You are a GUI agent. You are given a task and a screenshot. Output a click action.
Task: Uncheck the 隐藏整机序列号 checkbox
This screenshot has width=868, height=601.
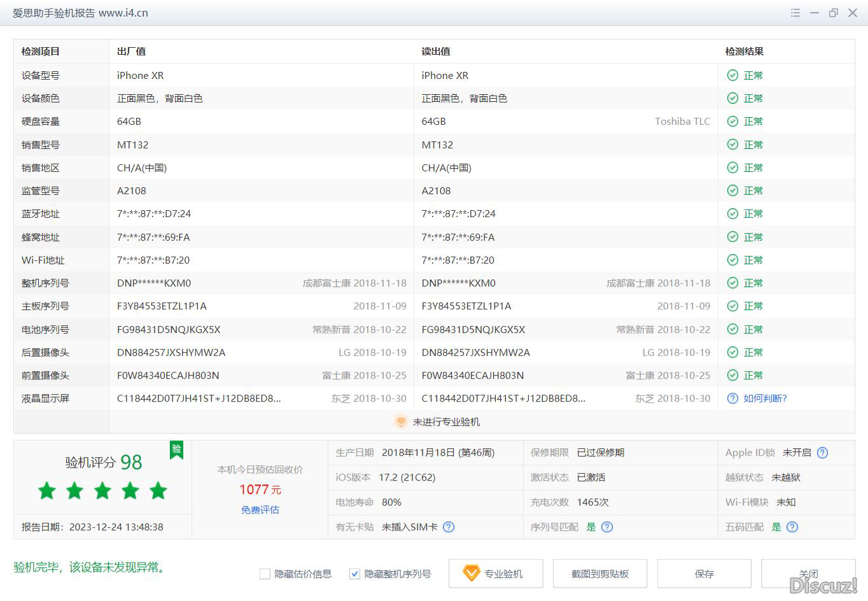(x=355, y=574)
